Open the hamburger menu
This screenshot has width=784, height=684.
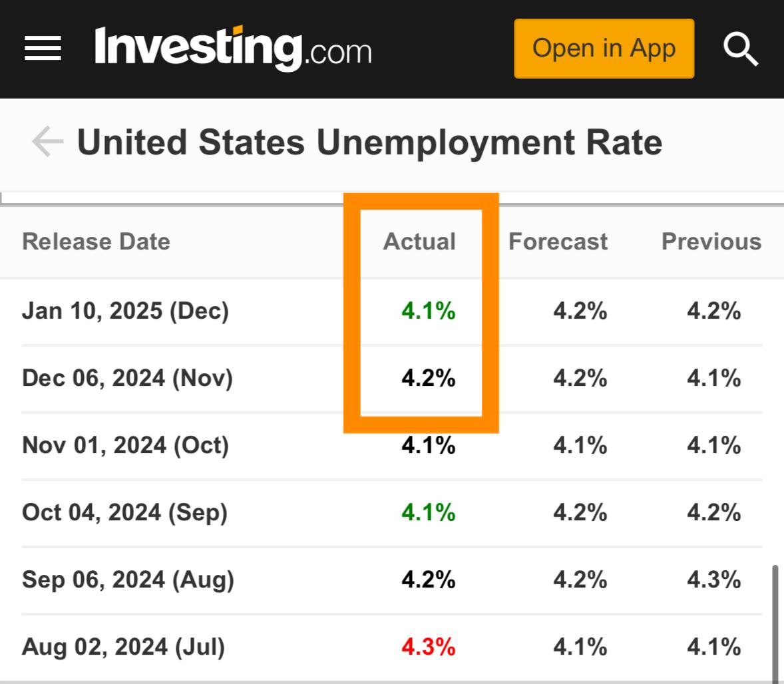(43, 49)
